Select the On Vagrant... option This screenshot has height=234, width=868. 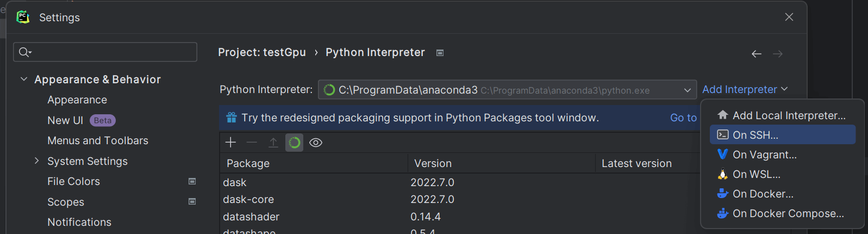782,155
